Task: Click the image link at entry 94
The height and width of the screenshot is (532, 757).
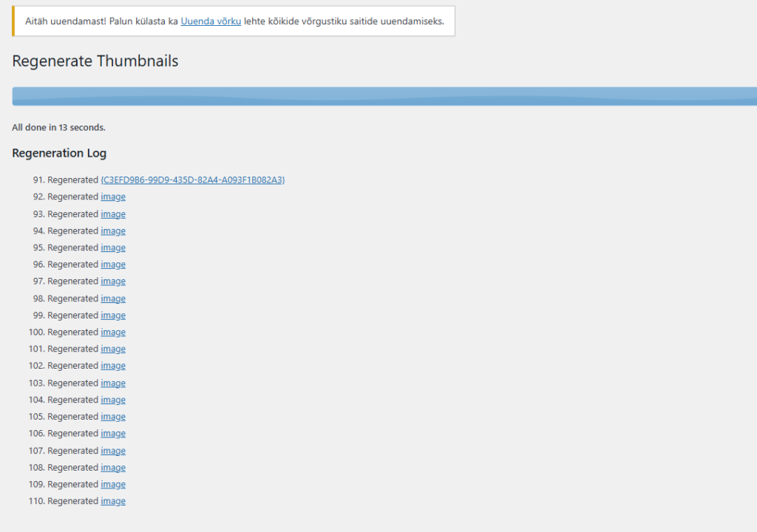Action: click(113, 231)
